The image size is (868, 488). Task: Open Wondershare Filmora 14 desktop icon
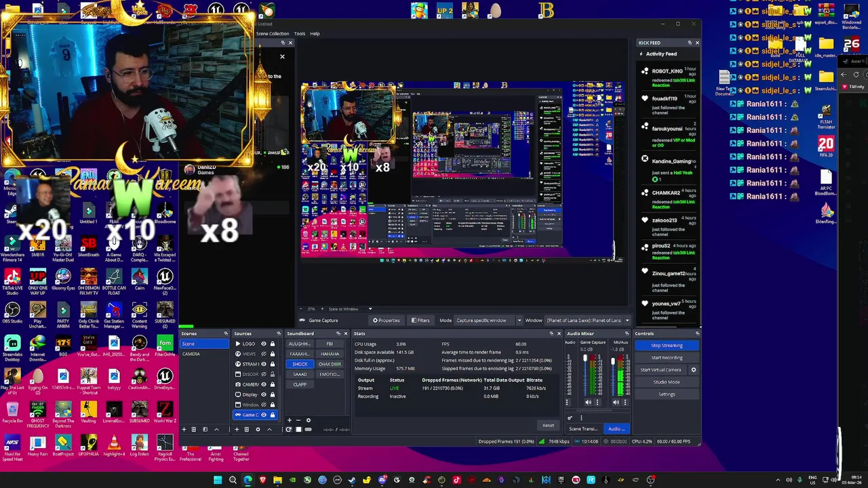pyautogui.click(x=12, y=246)
